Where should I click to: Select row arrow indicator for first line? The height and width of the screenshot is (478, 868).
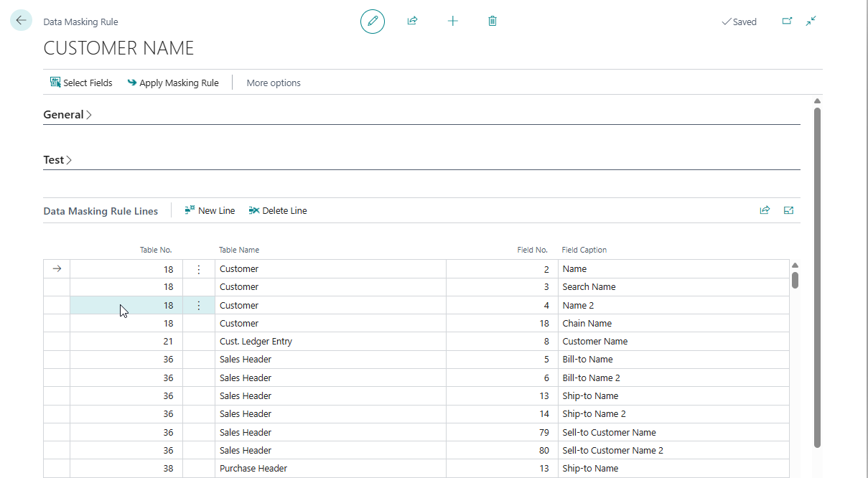(x=57, y=269)
